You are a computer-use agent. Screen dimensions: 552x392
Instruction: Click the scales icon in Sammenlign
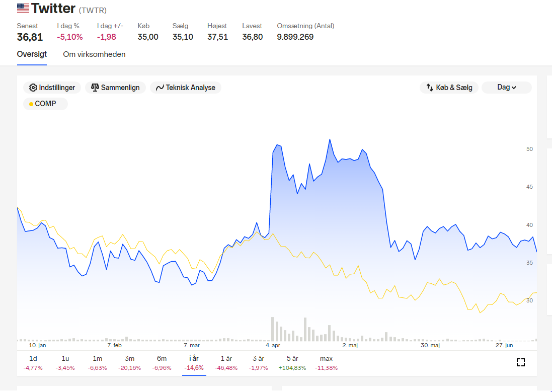(x=95, y=88)
